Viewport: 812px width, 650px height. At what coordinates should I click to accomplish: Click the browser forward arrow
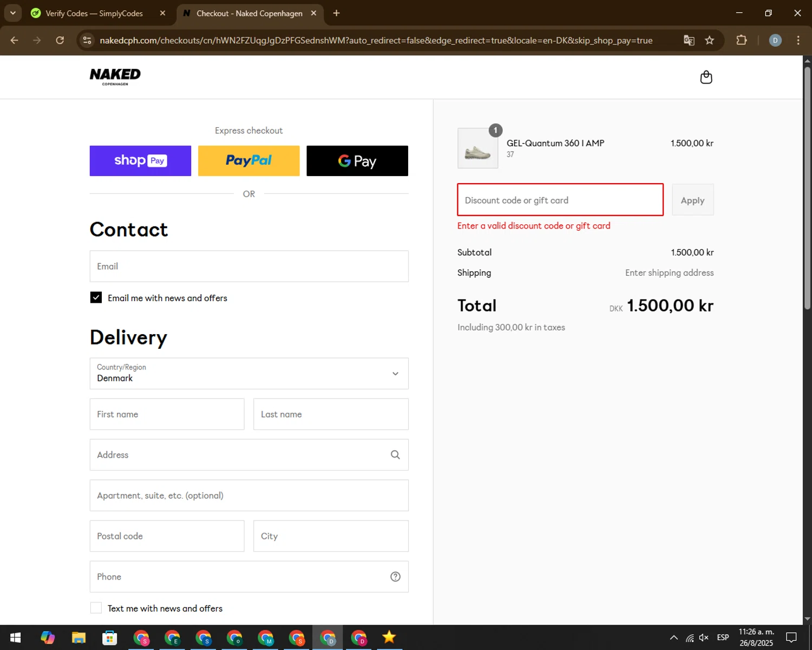point(37,40)
